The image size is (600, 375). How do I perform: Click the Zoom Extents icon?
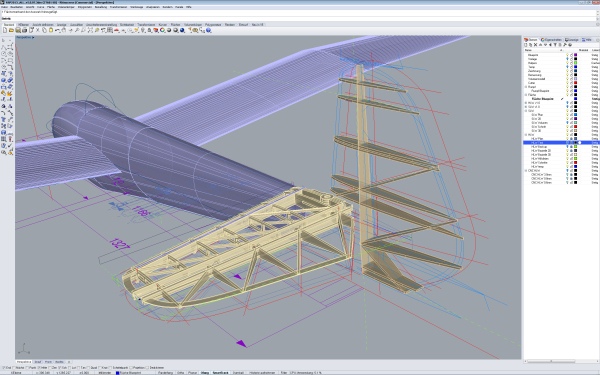click(x=90, y=30)
